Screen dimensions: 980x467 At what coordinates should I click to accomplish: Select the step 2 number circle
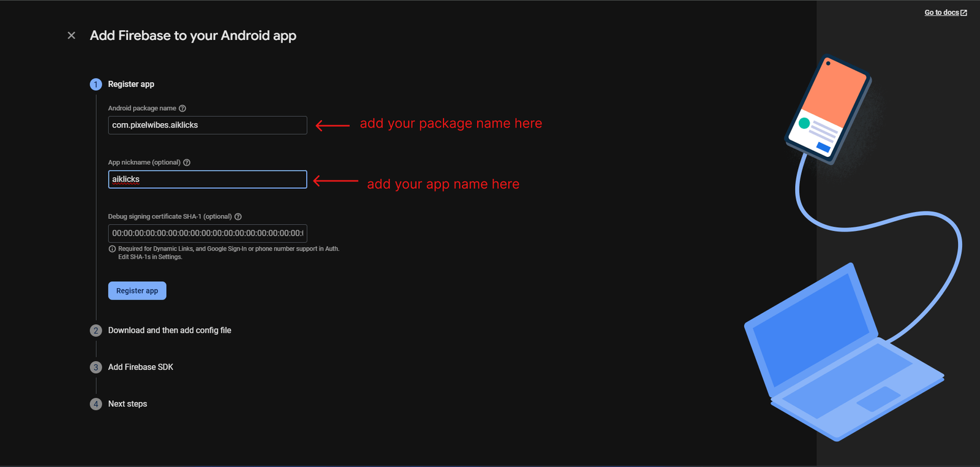[96, 330]
